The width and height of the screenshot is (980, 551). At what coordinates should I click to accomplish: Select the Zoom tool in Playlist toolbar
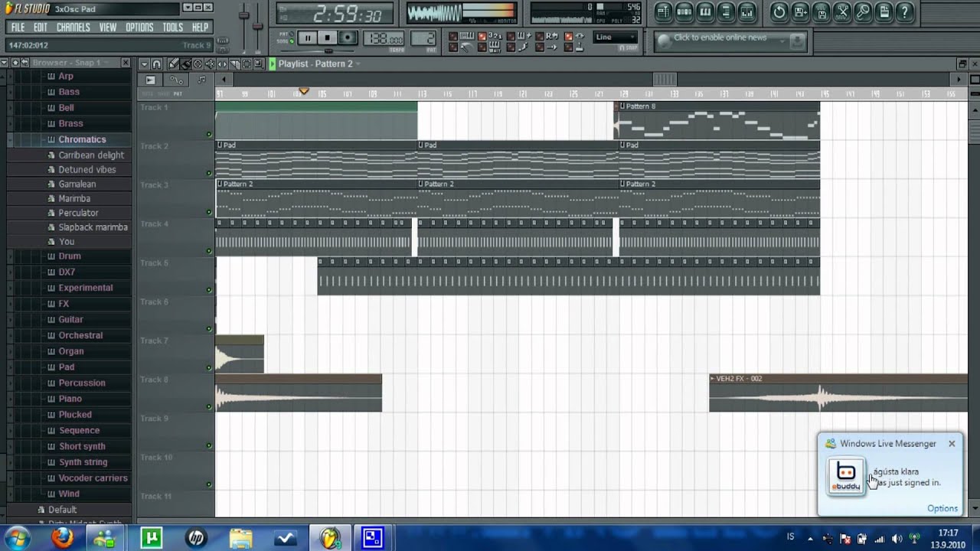pos(259,64)
